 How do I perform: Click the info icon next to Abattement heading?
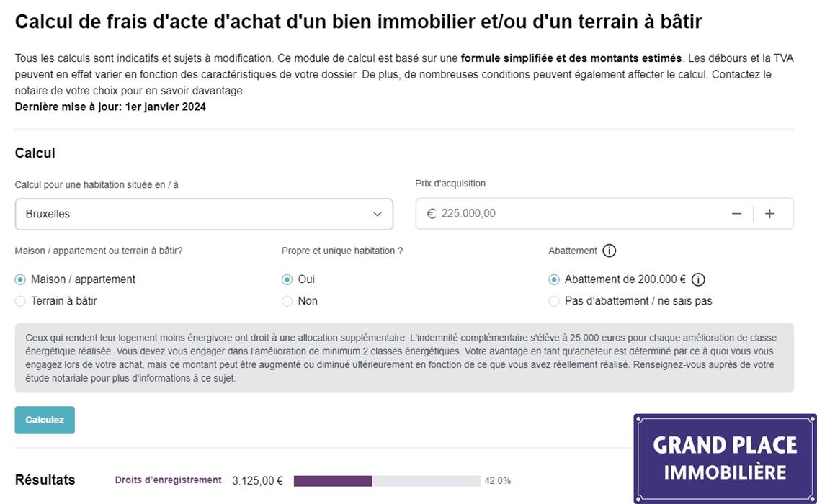pos(610,251)
